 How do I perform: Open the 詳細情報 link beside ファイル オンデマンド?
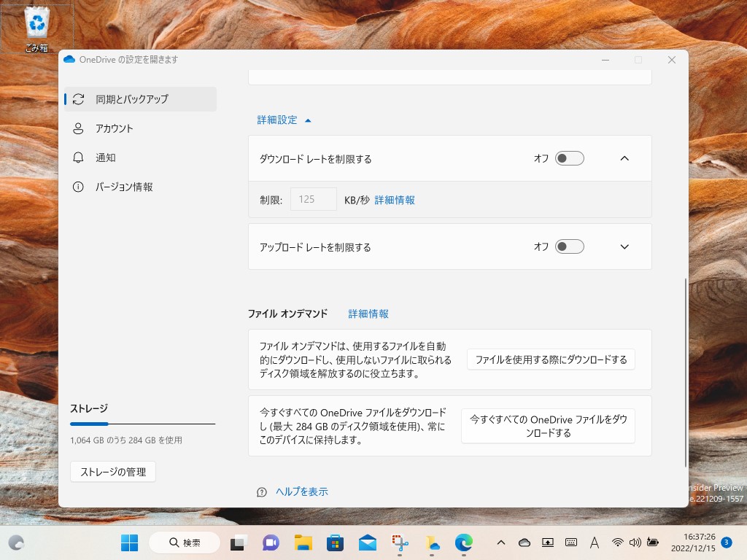point(368,314)
